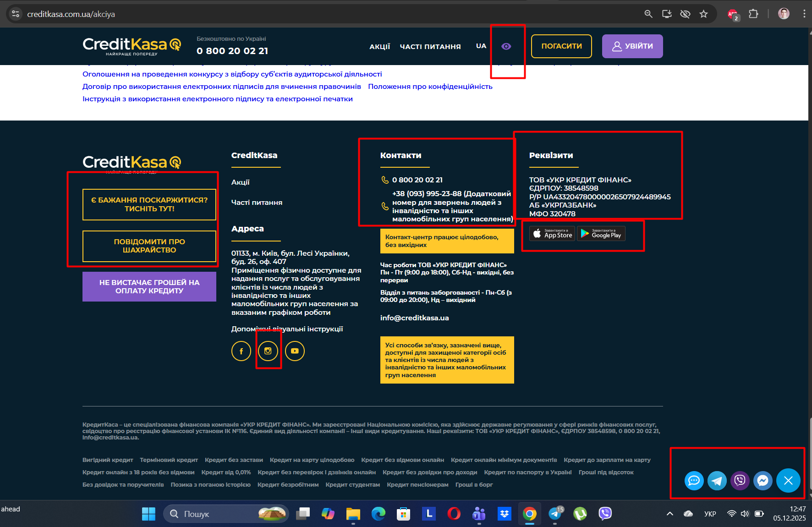
Task: Open Кредит від 0,01% footer link
Action: 226,472
